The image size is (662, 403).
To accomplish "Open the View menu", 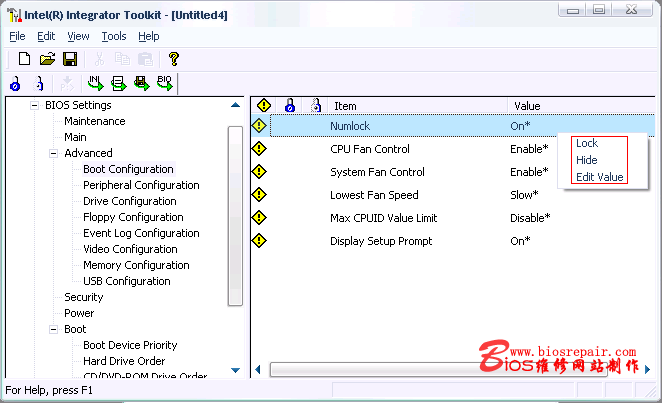I will click(x=79, y=36).
